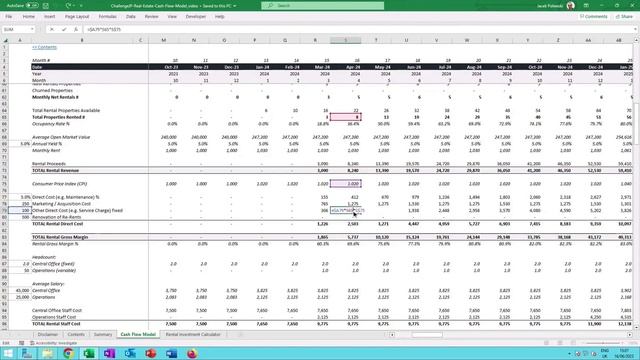Open File Explorer from the taskbar
640x360 pixels.
pos(47,353)
